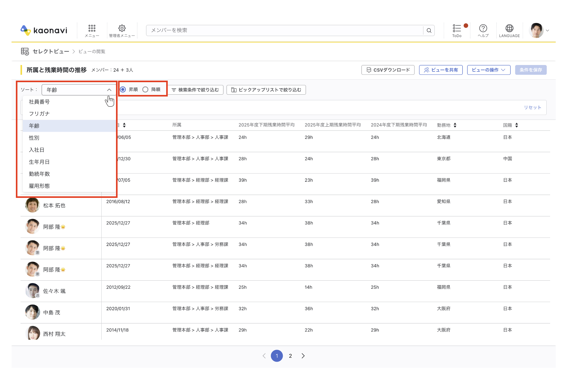The height and width of the screenshot is (386, 588).
Task: Choose 勤続年数 from the sort list
Action: 69,174
